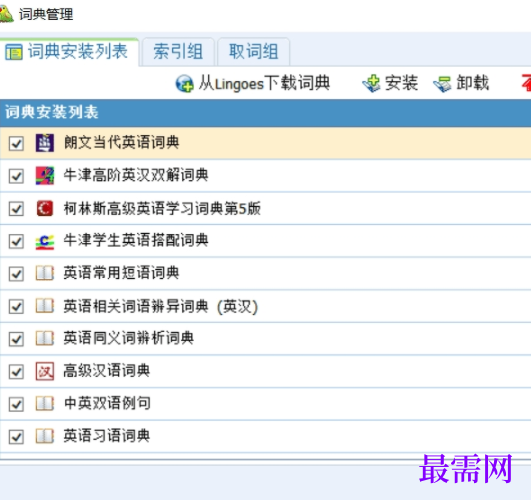Uncheck 英语习语词典 checkbox
Viewport: 531px width, 500px height.
click(x=16, y=437)
